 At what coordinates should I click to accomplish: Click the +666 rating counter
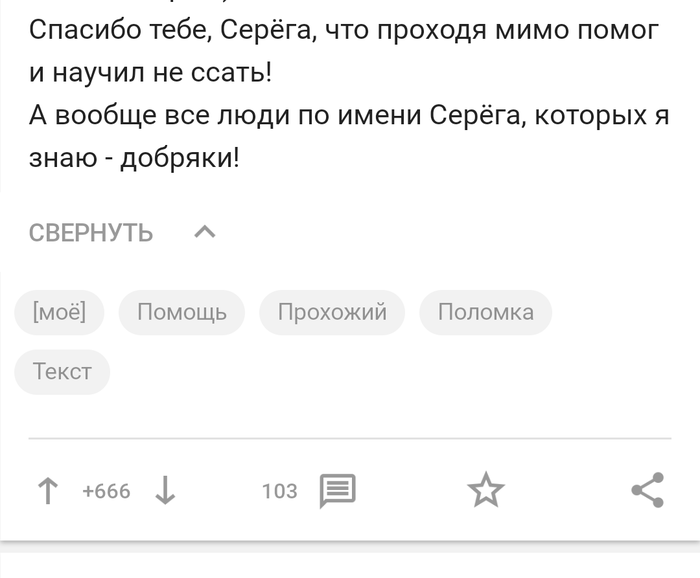point(106,491)
